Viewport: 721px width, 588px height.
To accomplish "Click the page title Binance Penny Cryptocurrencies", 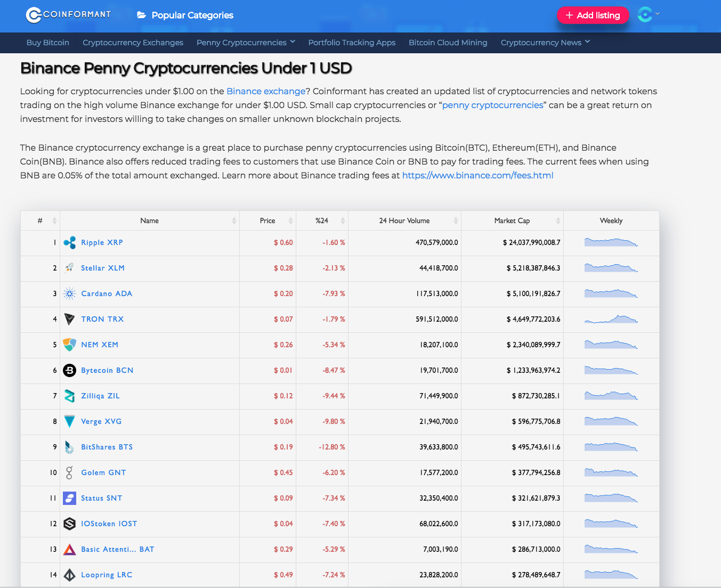I will 186,68.
